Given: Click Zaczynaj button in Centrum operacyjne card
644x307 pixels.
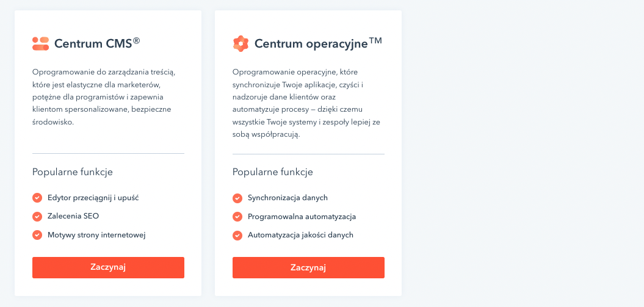Looking at the screenshot, I should click(x=308, y=267).
